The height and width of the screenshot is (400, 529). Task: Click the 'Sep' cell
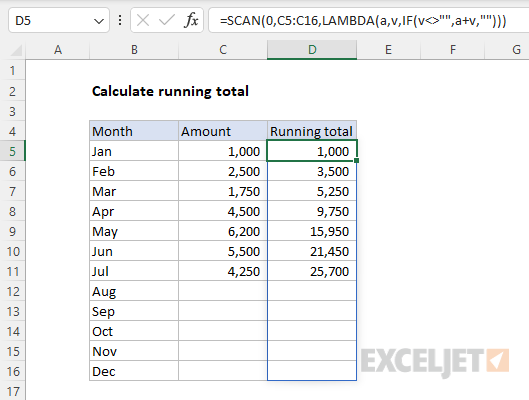134,311
